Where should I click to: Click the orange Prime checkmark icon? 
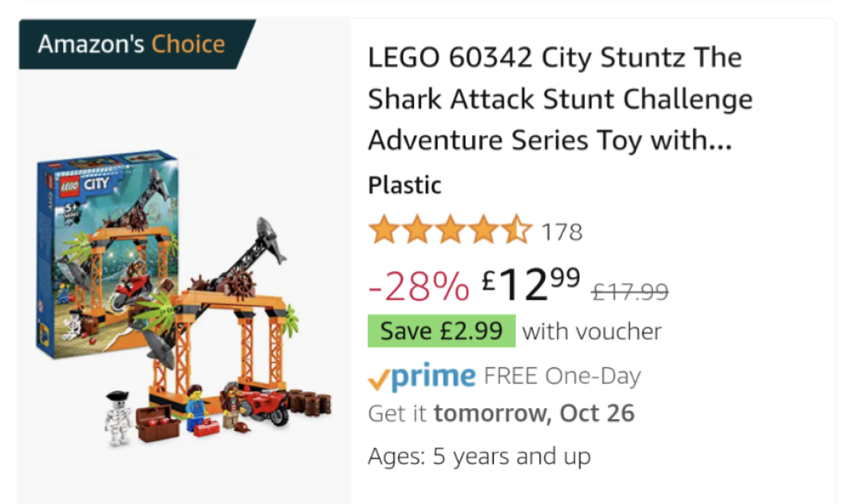point(380,380)
